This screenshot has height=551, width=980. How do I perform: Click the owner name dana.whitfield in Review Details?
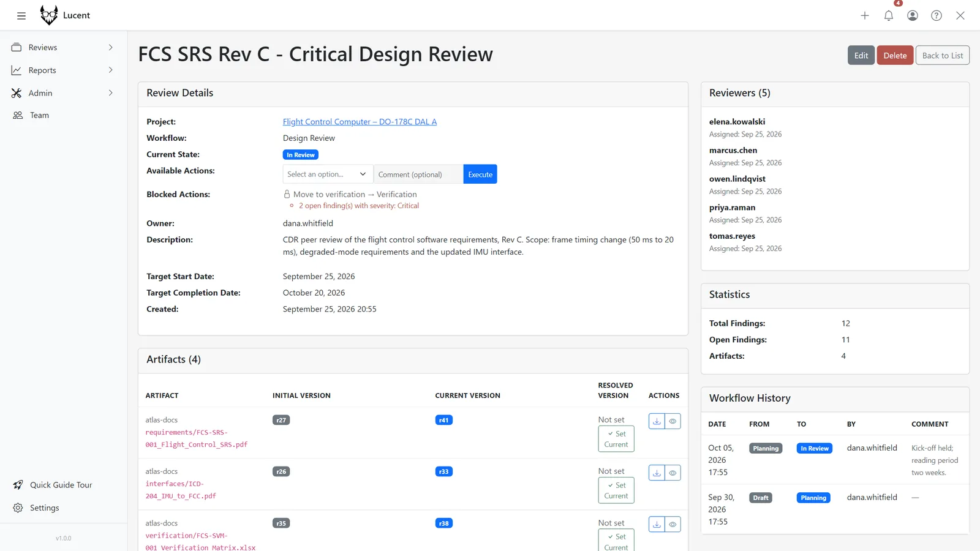[308, 223]
